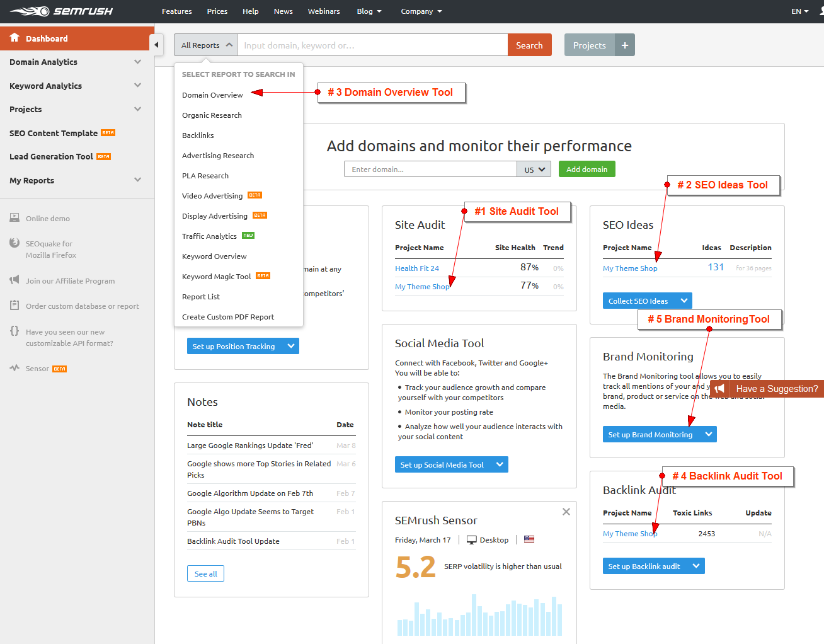Select Video Advertising report
Screen dimensions: 824x644
click(212, 196)
